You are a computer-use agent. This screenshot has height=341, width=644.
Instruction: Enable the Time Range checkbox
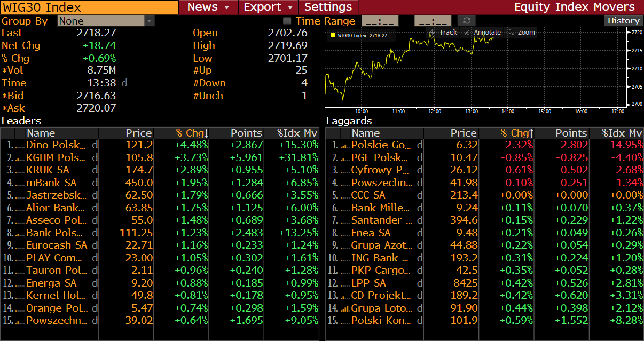pyautogui.click(x=287, y=21)
